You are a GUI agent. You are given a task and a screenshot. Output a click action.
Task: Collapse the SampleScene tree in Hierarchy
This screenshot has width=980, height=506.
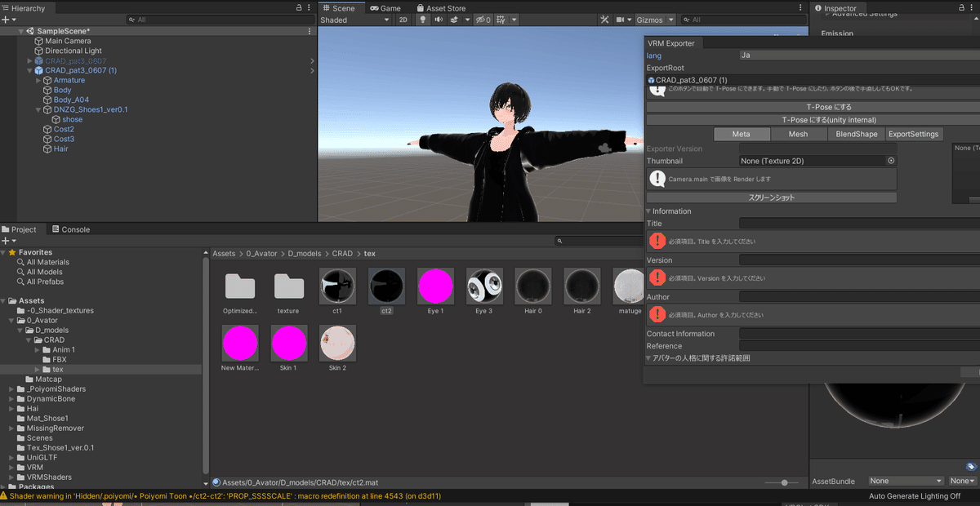coord(20,31)
